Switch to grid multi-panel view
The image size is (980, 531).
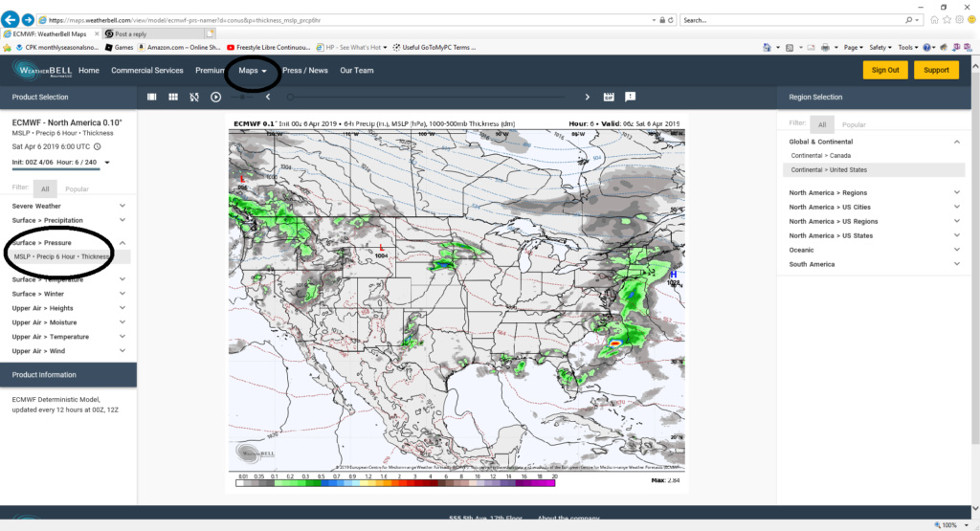pos(173,97)
